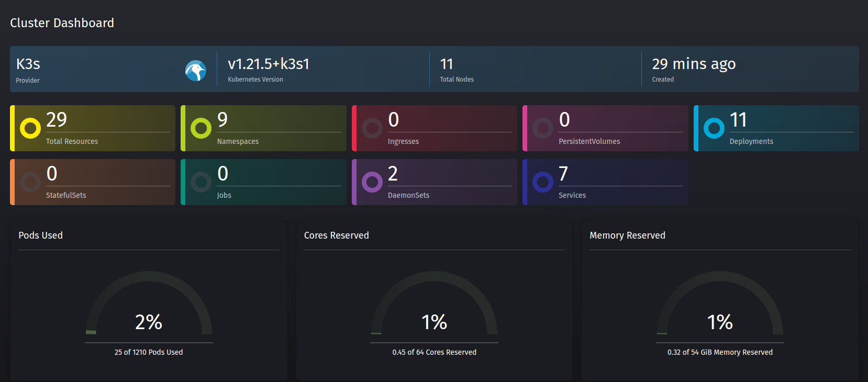Image resolution: width=868 pixels, height=382 pixels.
Task: Click the StatefulSets ring icon
Action: (x=30, y=182)
